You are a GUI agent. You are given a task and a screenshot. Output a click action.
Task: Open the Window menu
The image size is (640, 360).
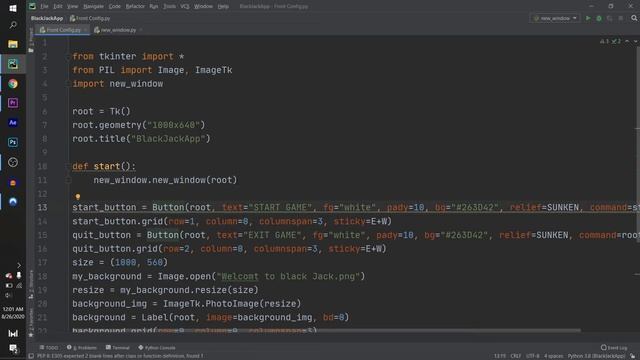(203, 6)
